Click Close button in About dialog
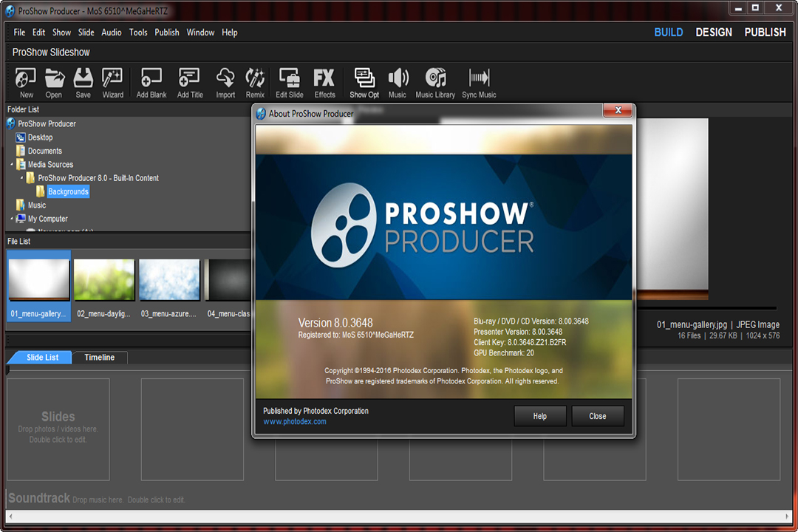Screen dimensions: 798x532 click(598, 416)
